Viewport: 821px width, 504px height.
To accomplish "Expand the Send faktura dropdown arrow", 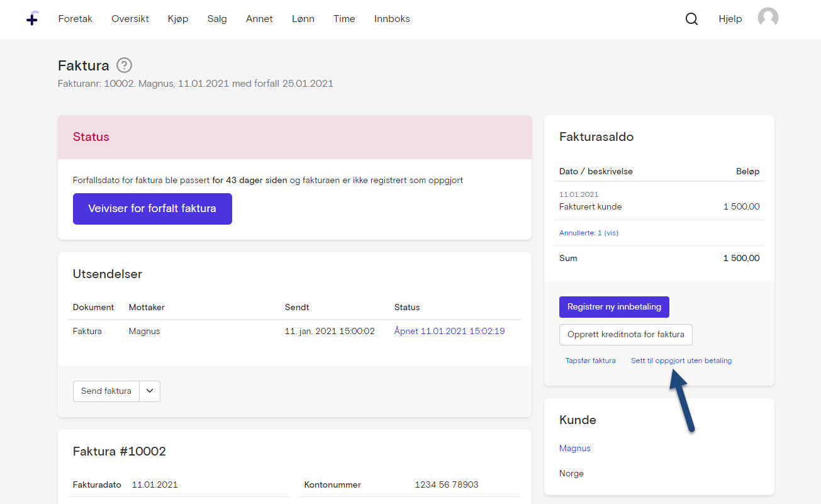I will pos(150,391).
